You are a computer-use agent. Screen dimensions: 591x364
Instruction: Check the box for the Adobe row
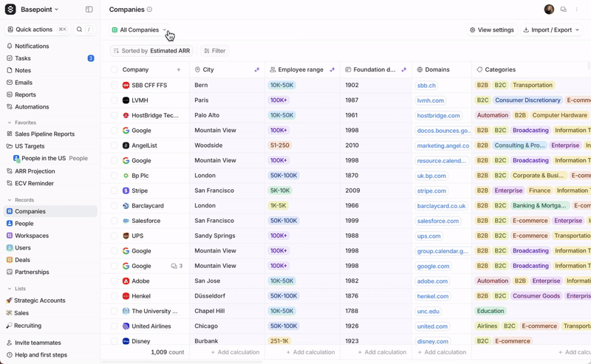[114, 281]
